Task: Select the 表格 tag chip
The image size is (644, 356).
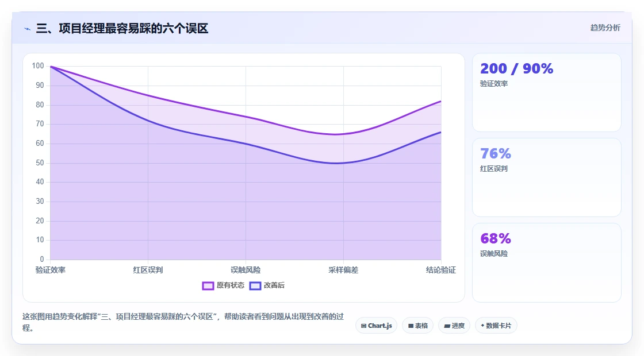Action: [x=417, y=326]
